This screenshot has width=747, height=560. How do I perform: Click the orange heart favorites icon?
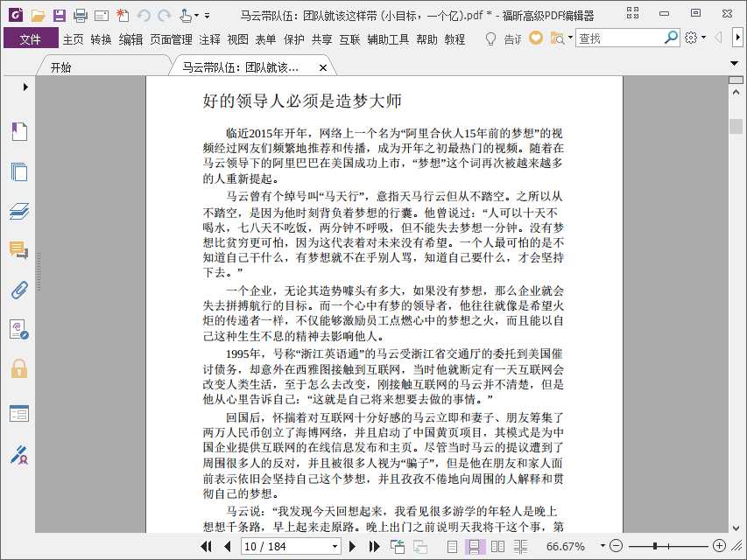(536, 38)
